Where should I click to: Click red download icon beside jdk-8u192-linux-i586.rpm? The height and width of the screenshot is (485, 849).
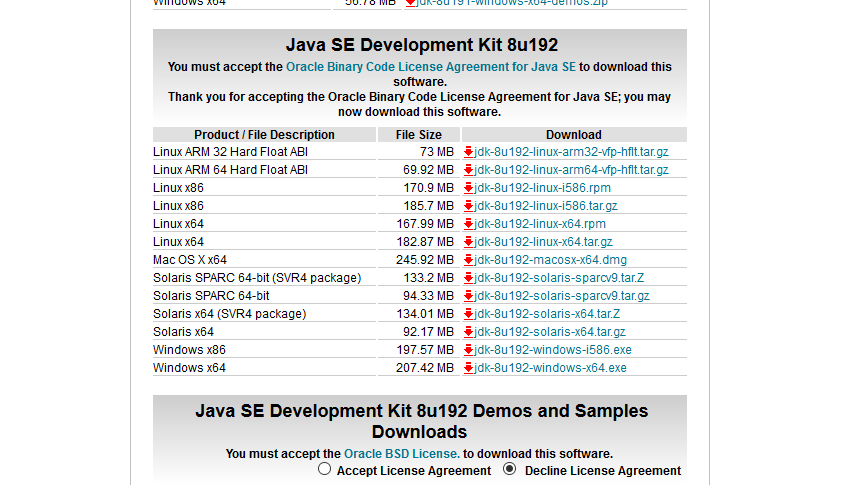[x=468, y=188]
